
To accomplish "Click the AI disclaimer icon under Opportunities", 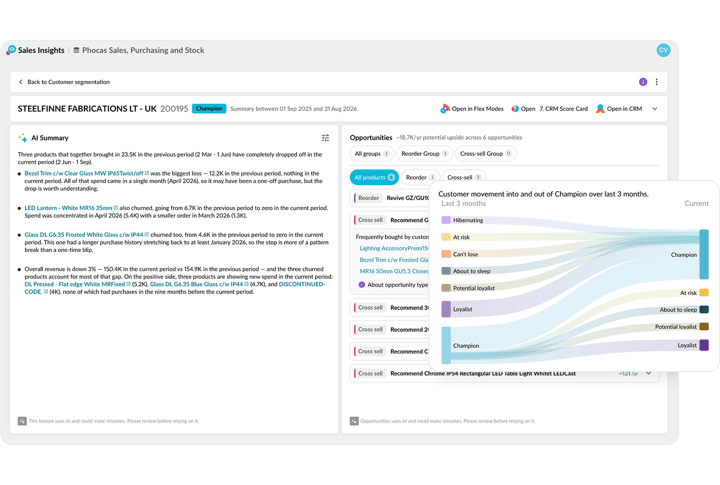I will tap(354, 421).
